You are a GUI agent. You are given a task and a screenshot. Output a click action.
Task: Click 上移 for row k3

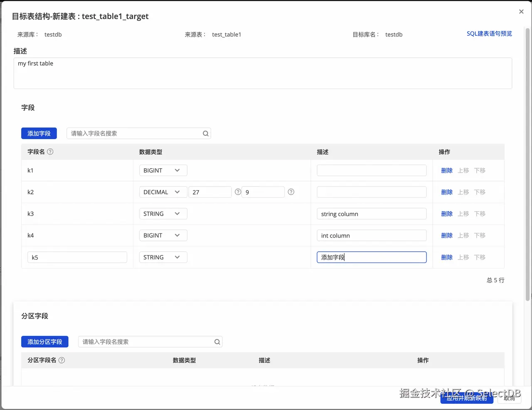pyautogui.click(x=463, y=214)
